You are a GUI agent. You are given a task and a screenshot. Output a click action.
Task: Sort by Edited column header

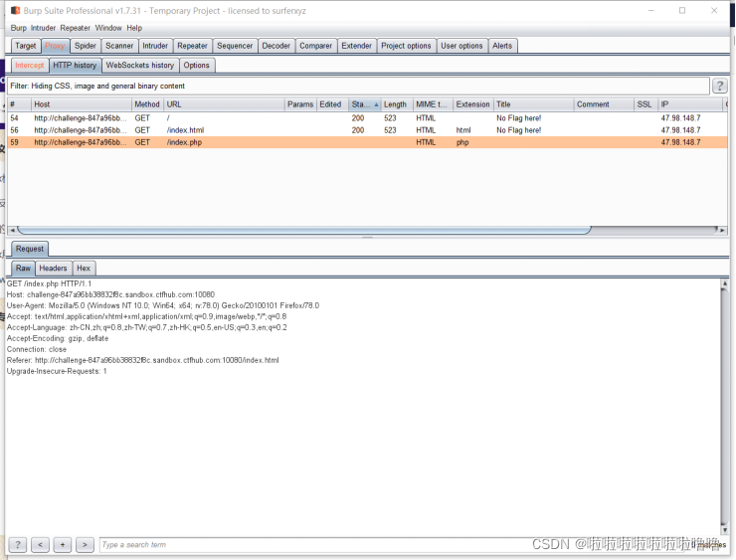pyautogui.click(x=332, y=104)
